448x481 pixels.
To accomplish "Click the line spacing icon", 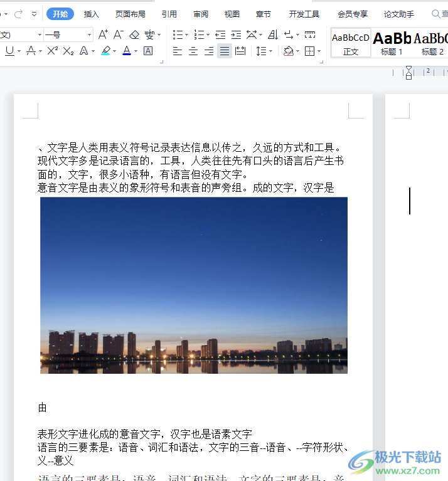I will click(x=262, y=51).
